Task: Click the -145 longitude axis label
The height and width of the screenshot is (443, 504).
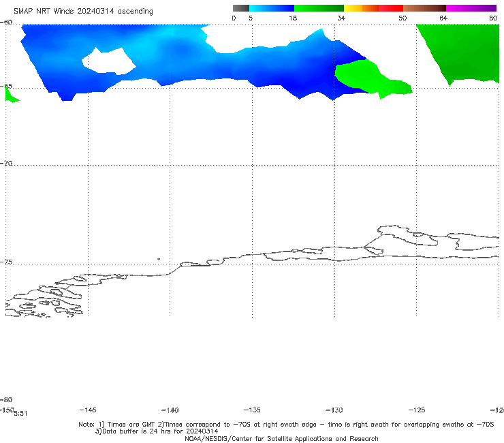Action: tap(88, 410)
